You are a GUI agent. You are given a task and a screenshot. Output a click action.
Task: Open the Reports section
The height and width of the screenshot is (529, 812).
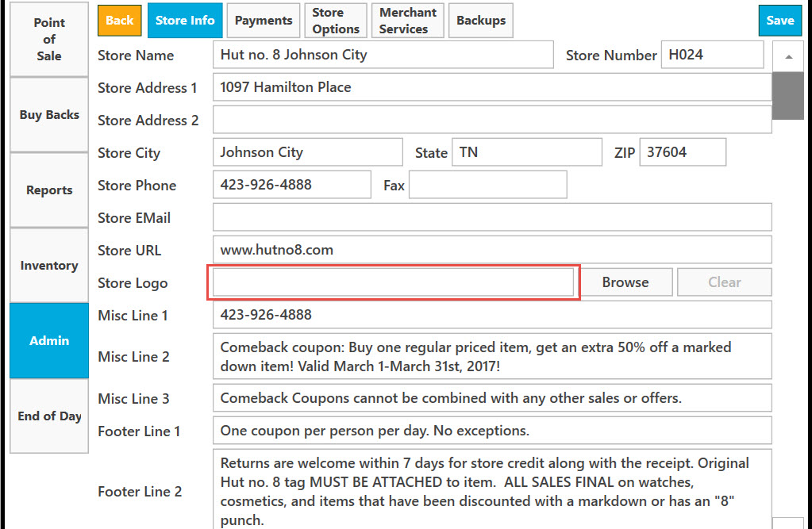click(x=49, y=190)
